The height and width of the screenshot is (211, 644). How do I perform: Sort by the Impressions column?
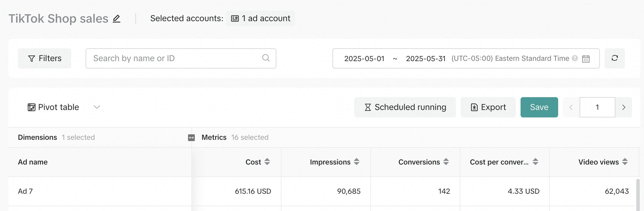coord(357,162)
